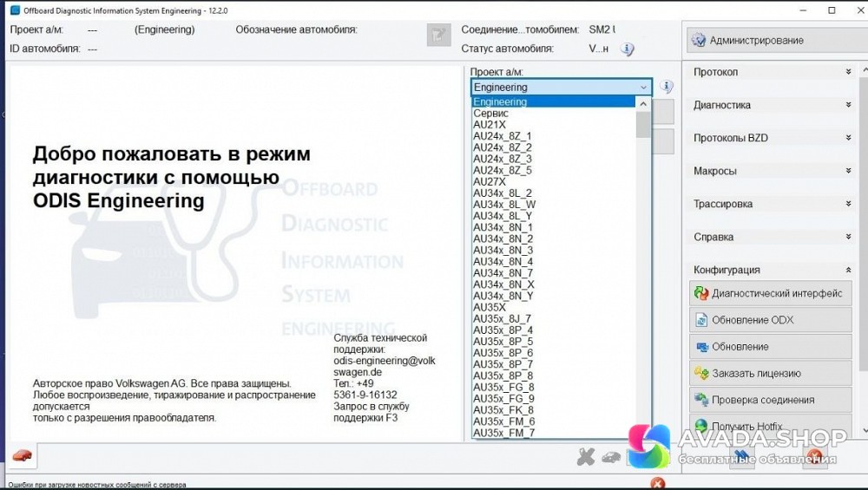Click the Диагностический интерфейс button
The image size is (868, 490).
(770, 293)
